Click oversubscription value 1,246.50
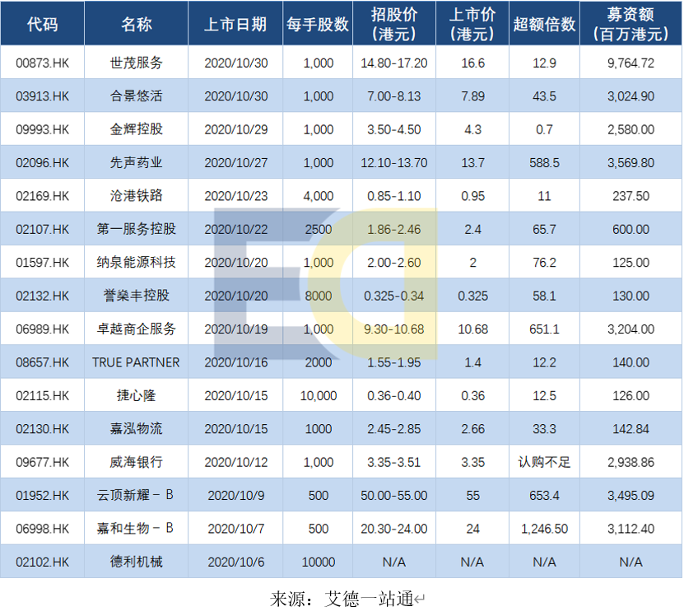Image resolution: width=684 pixels, height=616 pixels. coord(544,529)
